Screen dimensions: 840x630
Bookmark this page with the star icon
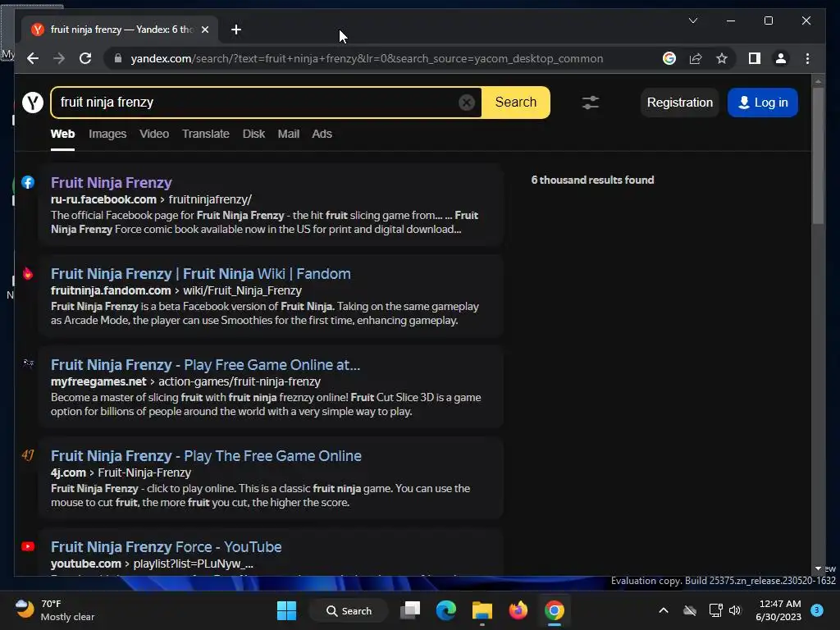point(722,58)
